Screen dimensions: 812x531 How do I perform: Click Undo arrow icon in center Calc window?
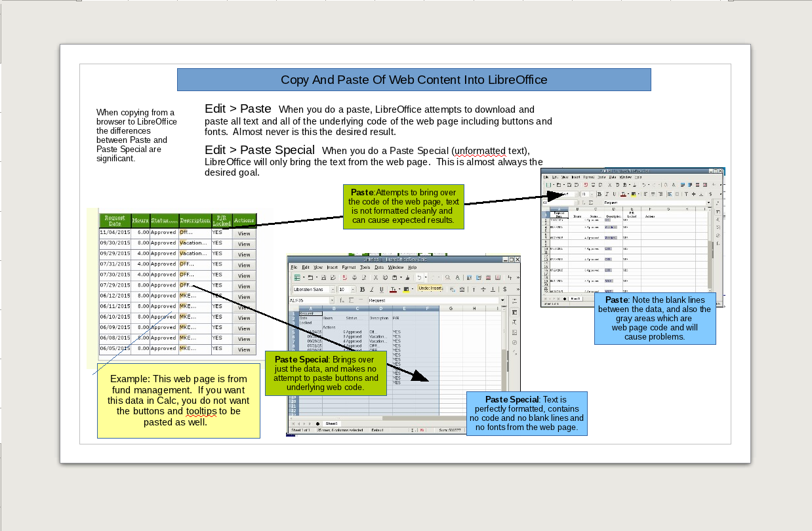[419, 277]
